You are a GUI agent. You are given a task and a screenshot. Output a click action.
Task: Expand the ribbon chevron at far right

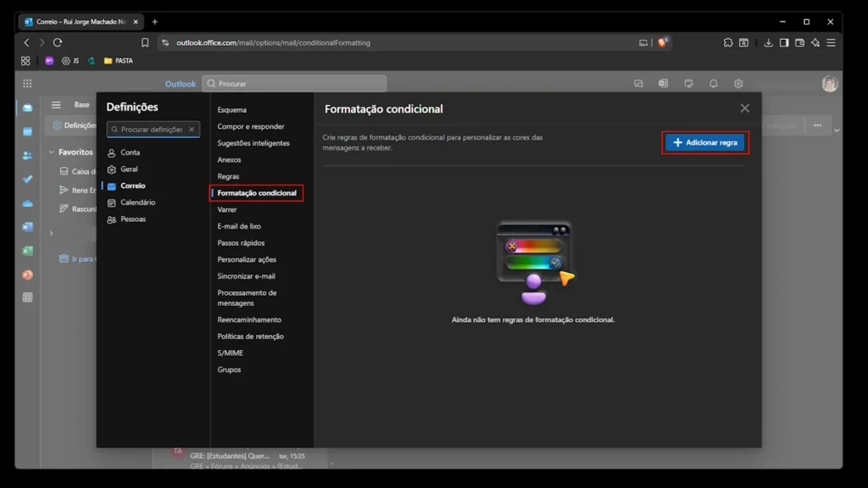(x=837, y=130)
